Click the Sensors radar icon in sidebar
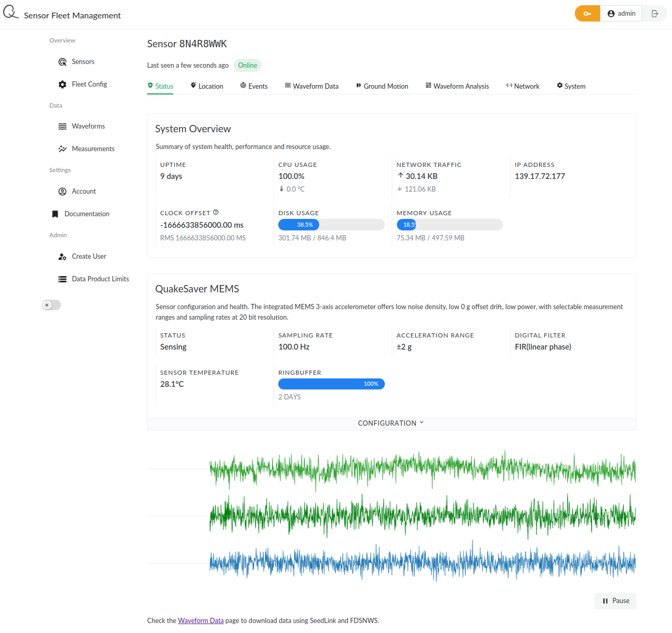The image size is (672, 633). pyautogui.click(x=62, y=62)
